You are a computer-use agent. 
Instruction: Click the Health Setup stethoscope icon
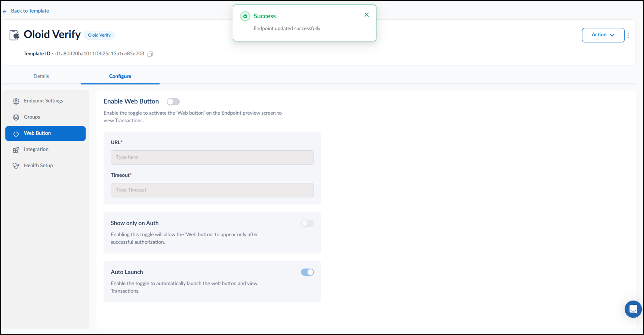pos(16,166)
